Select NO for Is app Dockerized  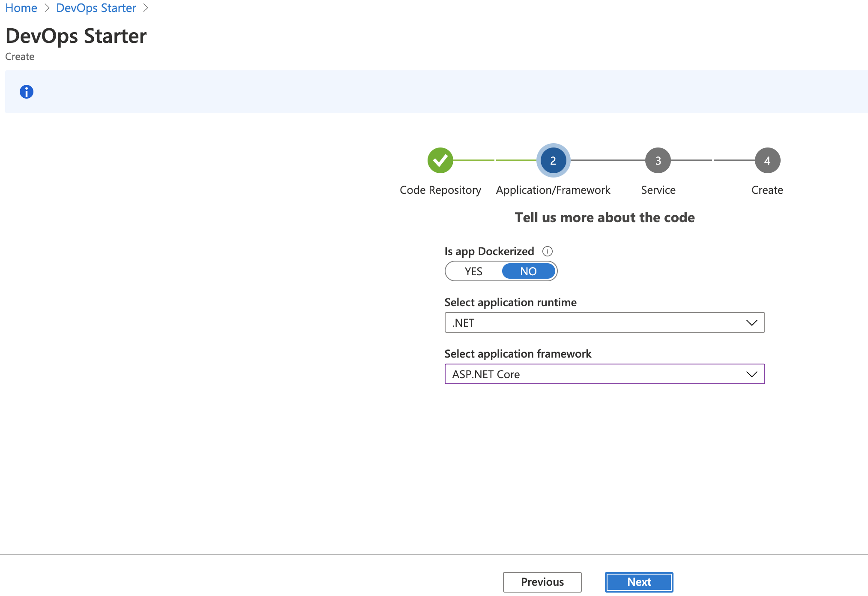pyautogui.click(x=528, y=271)
